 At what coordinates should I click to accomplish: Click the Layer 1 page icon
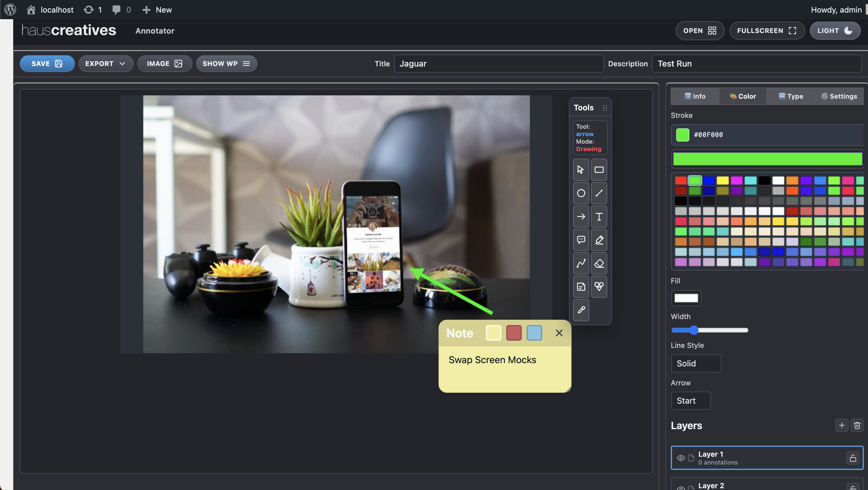(691, 458)
